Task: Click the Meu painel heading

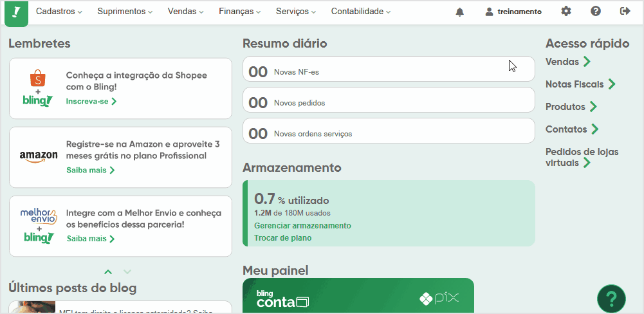Action: [x=275, y=270]
